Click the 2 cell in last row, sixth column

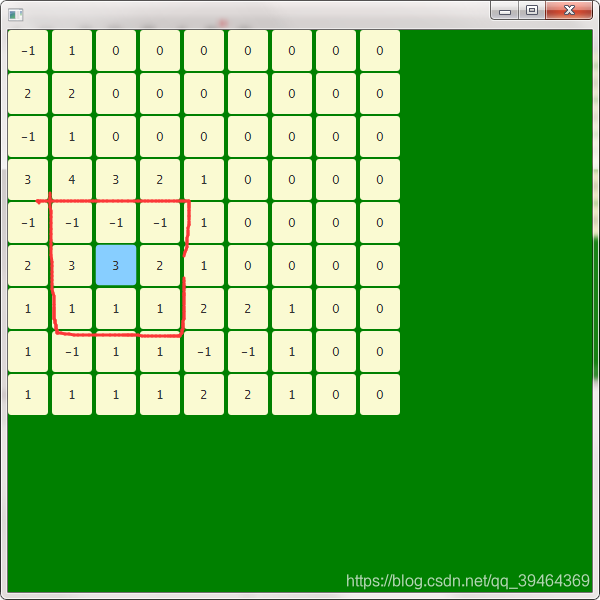point(248,394)
